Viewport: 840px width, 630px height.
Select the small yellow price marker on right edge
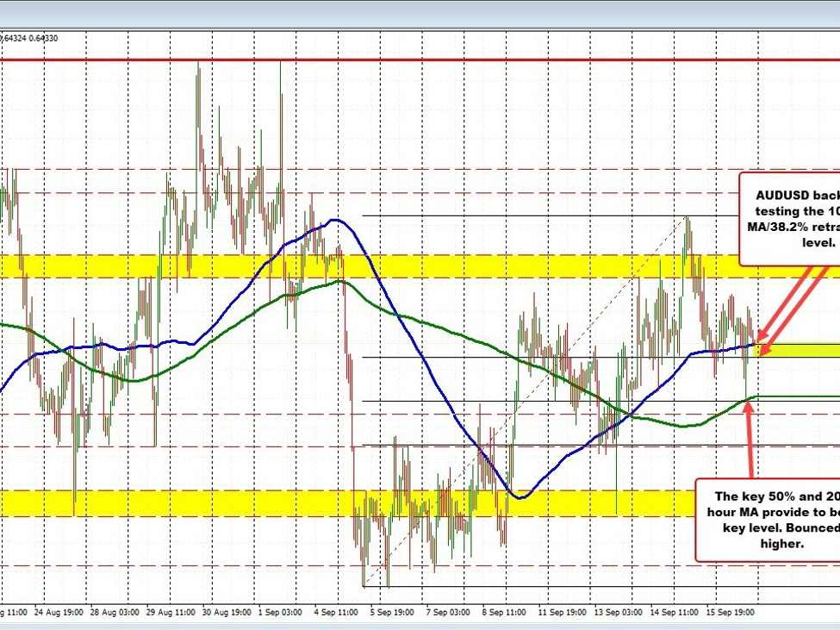pos(801,351)
